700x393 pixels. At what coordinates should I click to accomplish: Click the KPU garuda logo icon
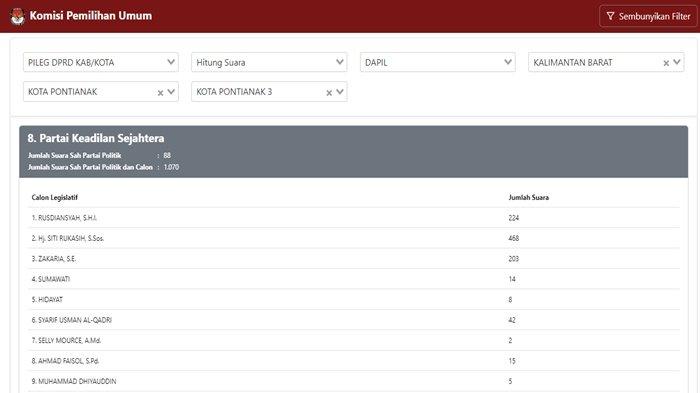17,16
